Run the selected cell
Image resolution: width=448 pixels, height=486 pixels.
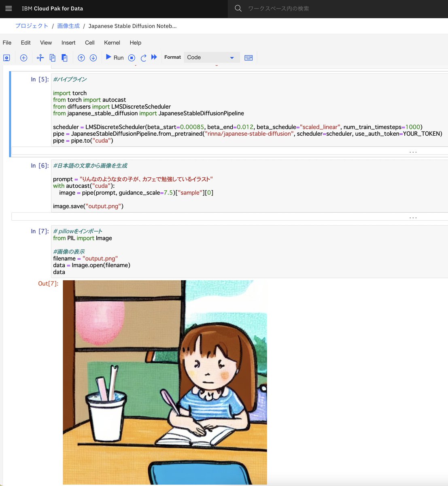coord(115,58)
